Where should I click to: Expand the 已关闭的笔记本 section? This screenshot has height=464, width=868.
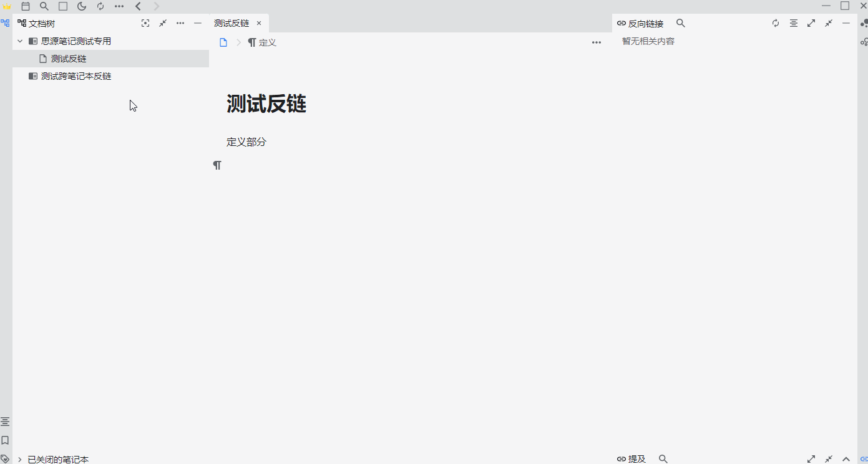[x=19, y=459]
